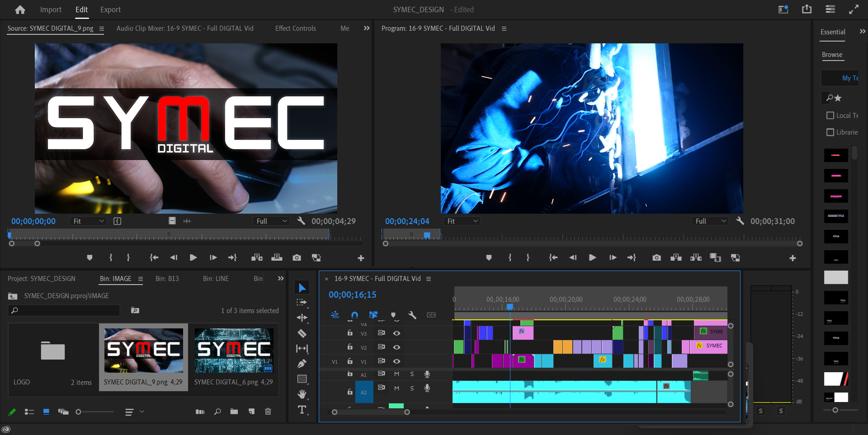Screen dimensions: 868x435
Task: Open the Workspaces menu icon
Action: (830, 9)
